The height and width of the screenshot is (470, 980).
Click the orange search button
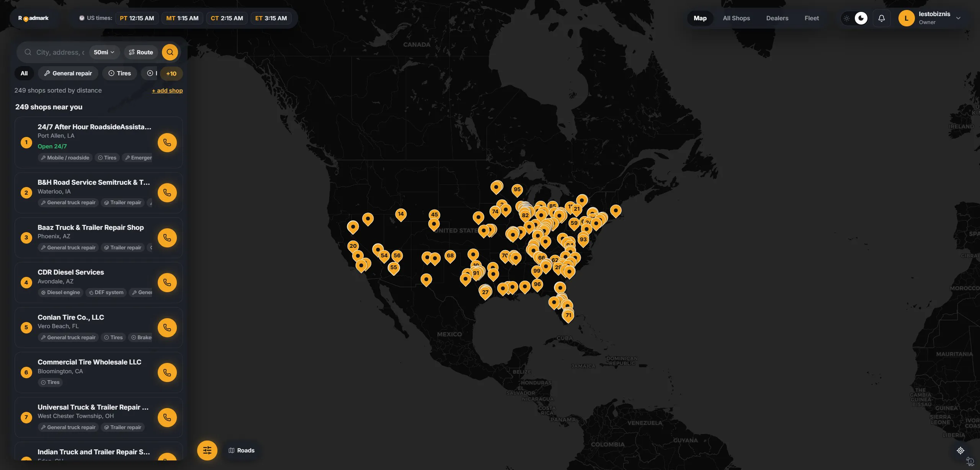pos(170,52)
